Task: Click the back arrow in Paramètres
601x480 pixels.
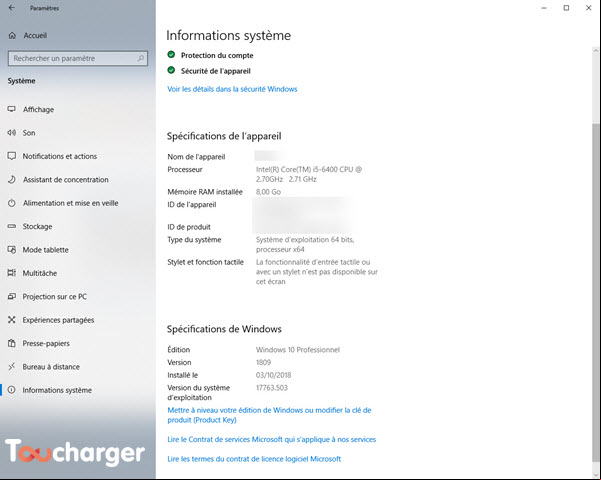Action: [12, 8]
